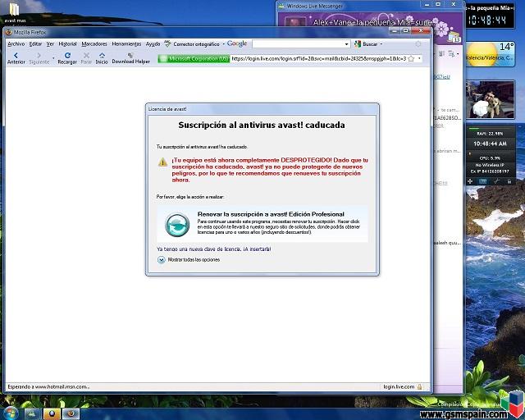Click inside the Google search input field
Image resolution: width=525 pixels, height=420 pixels.
pyautogui.click(x=298, y=43)
